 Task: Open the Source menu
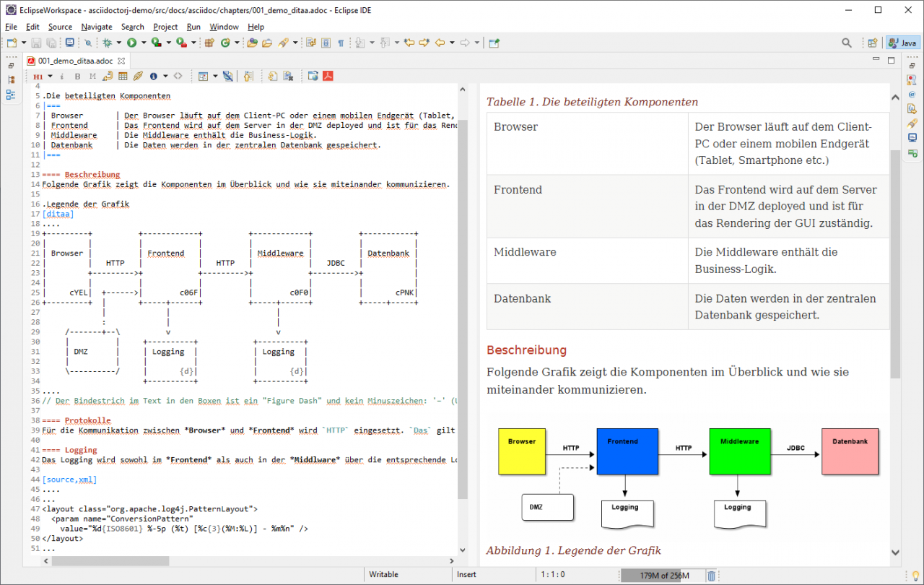tap(60, 27)
